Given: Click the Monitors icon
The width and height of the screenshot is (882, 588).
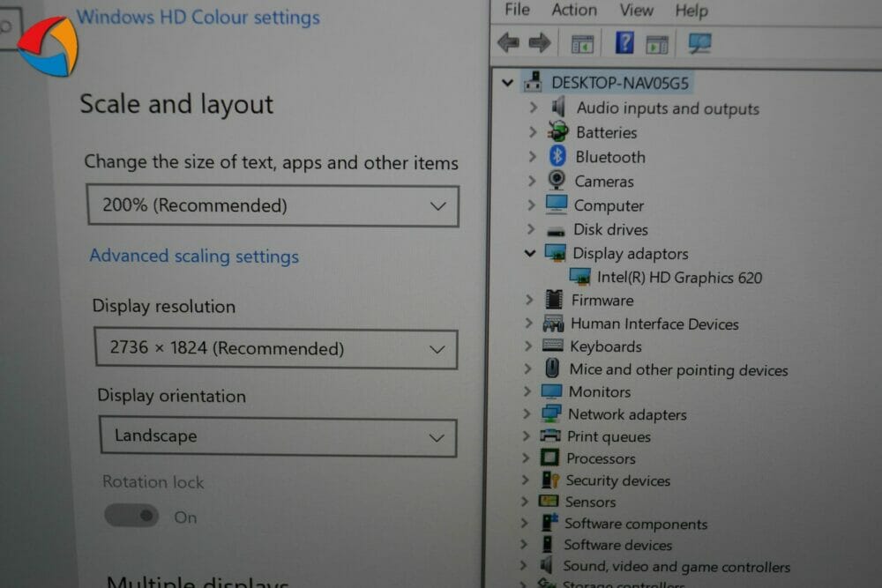Looking at the screenshot, I should pos(551,391).
